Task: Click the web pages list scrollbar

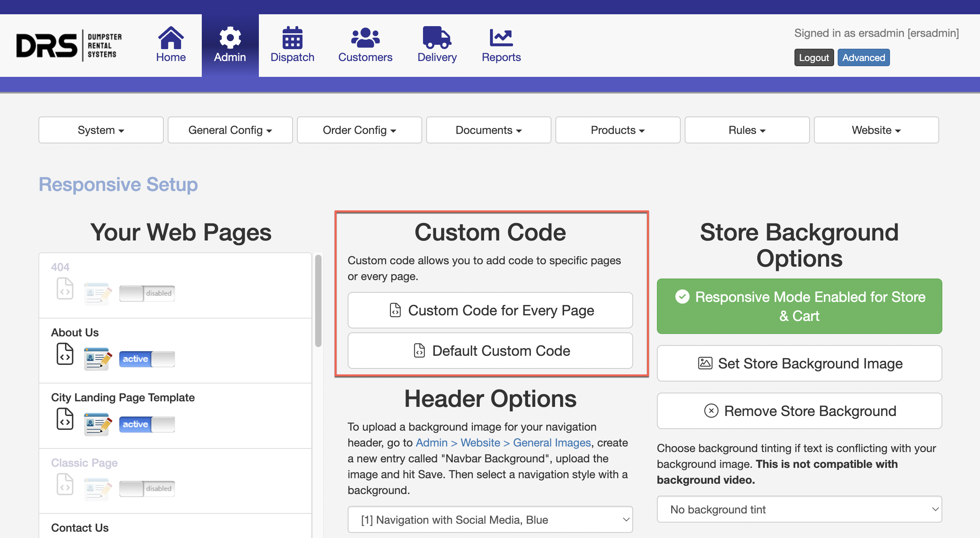Action: 318,301
